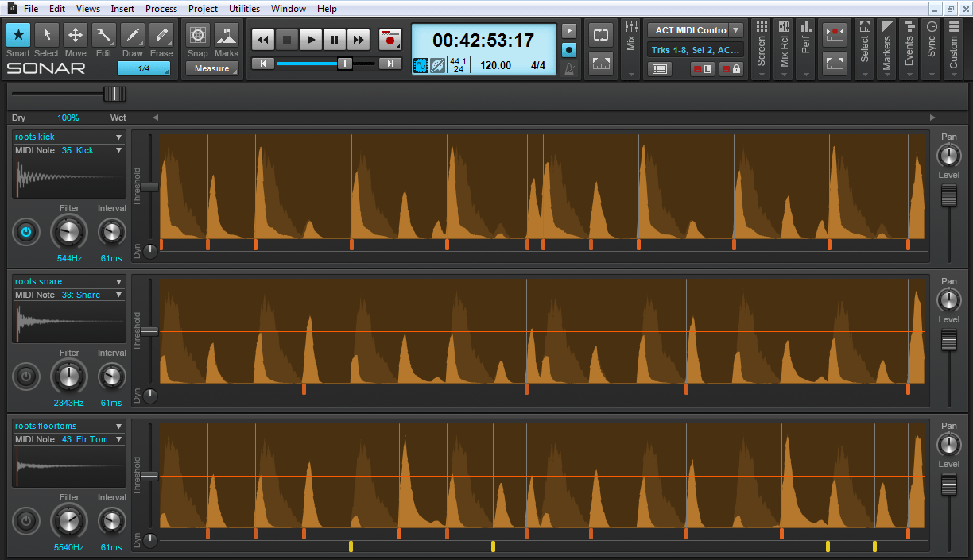Click the small play metronome button

[569, 31]
